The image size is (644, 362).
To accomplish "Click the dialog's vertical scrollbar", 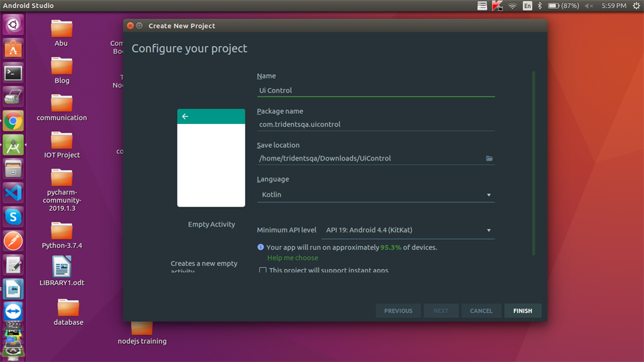I will click(x=533, y=163).
